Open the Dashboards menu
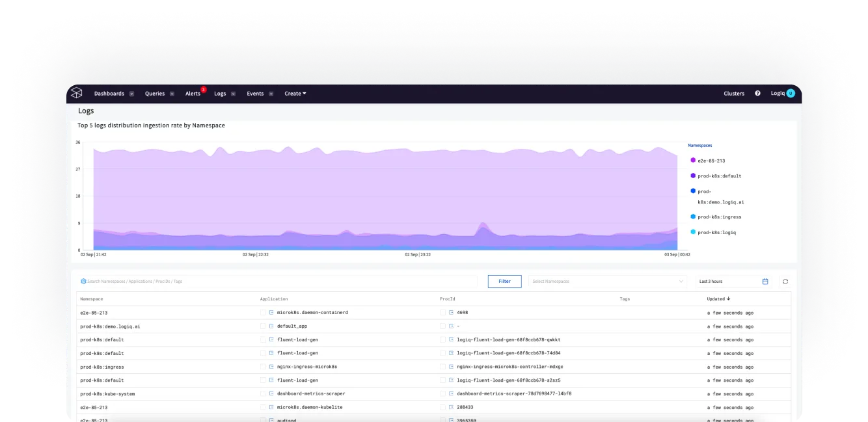This screenshot has height=422, width=868. 109,94
